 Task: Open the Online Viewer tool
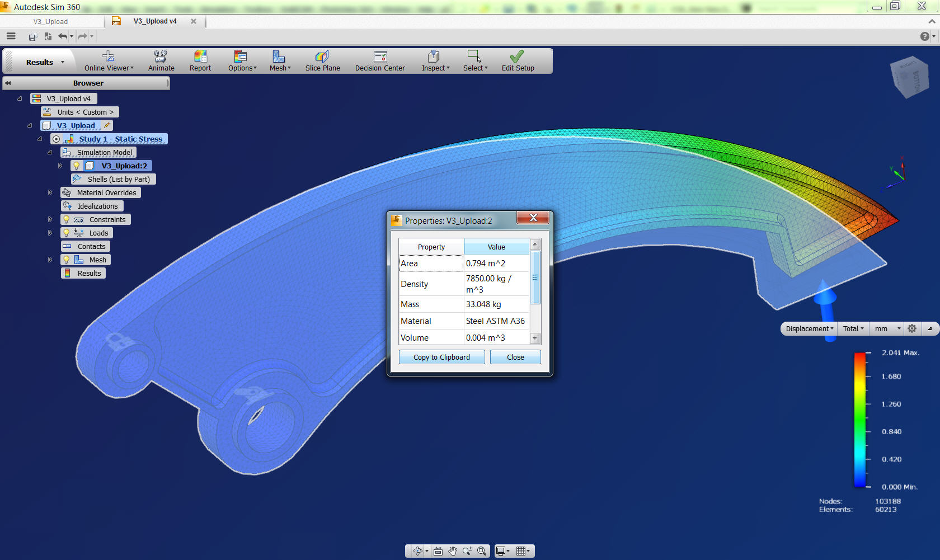(x=109, y=61)
